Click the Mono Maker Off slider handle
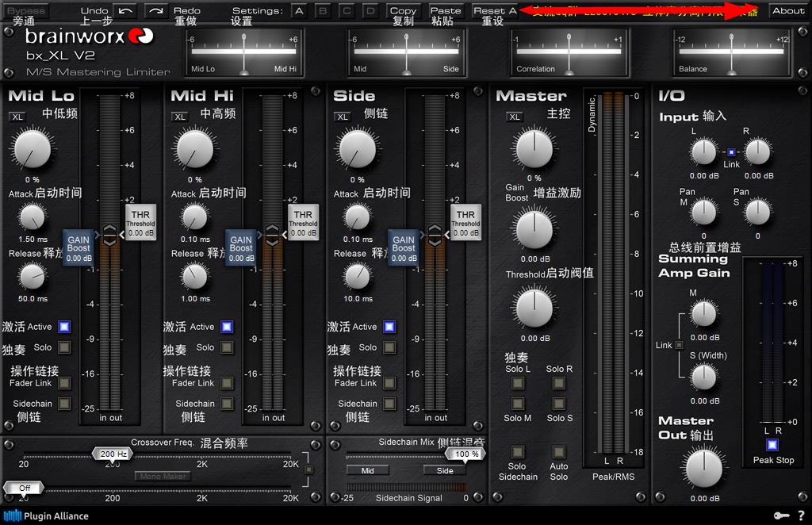812x525 pixels. coord(24,489)
